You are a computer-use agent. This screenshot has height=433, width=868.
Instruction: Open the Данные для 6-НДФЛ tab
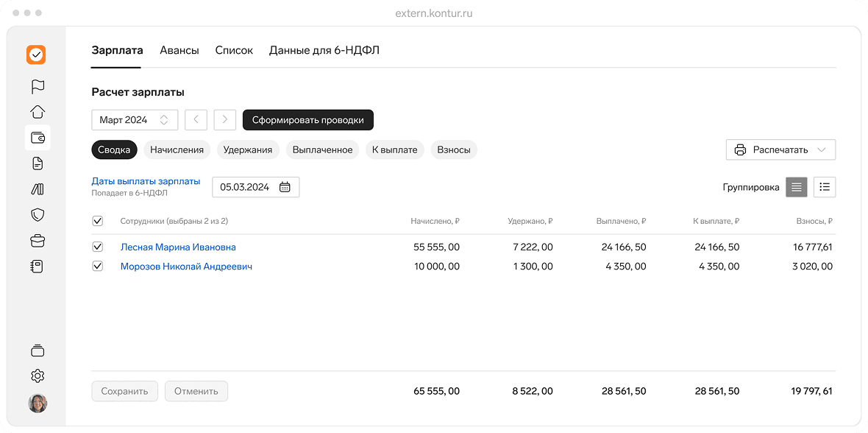[324, 51]
